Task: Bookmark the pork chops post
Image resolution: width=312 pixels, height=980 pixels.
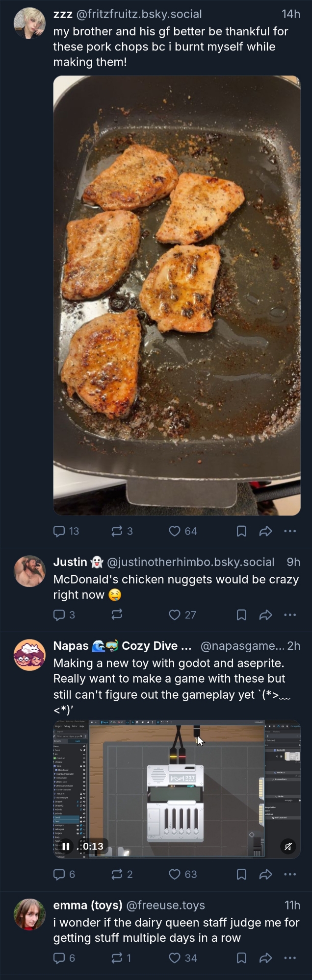Action: tap(241, 531)
